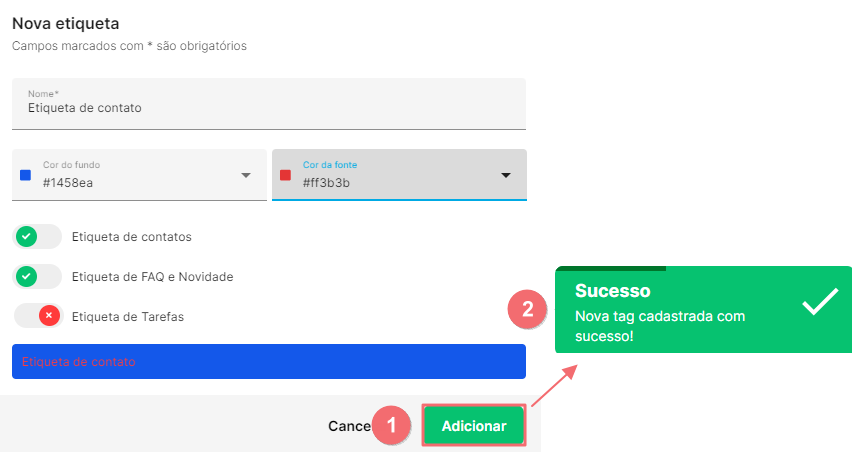Click the dark green toast progress bar
Screen dimensions: 855x455
tap(611, 268)
